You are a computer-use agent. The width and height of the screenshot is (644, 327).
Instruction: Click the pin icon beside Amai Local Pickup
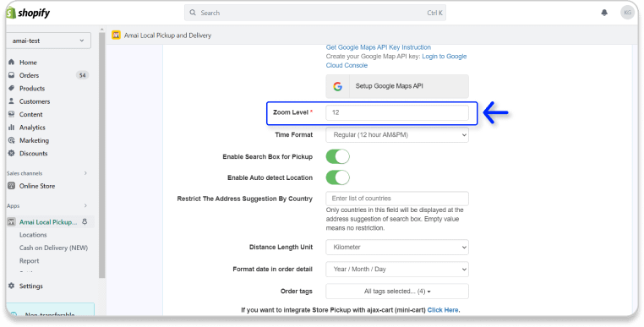[x=85, y=222]
